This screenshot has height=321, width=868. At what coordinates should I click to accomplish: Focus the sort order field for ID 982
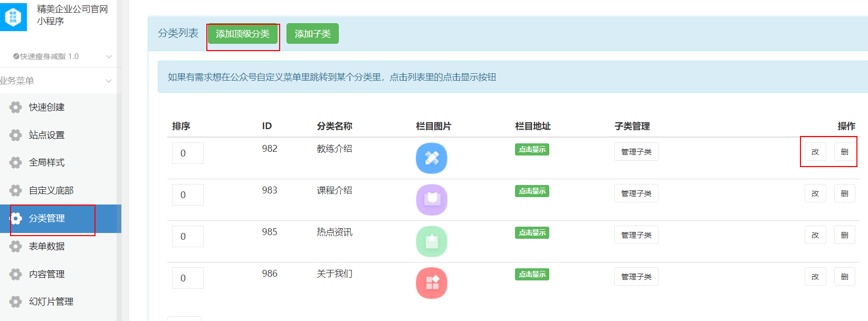click(x=187, y=153)
